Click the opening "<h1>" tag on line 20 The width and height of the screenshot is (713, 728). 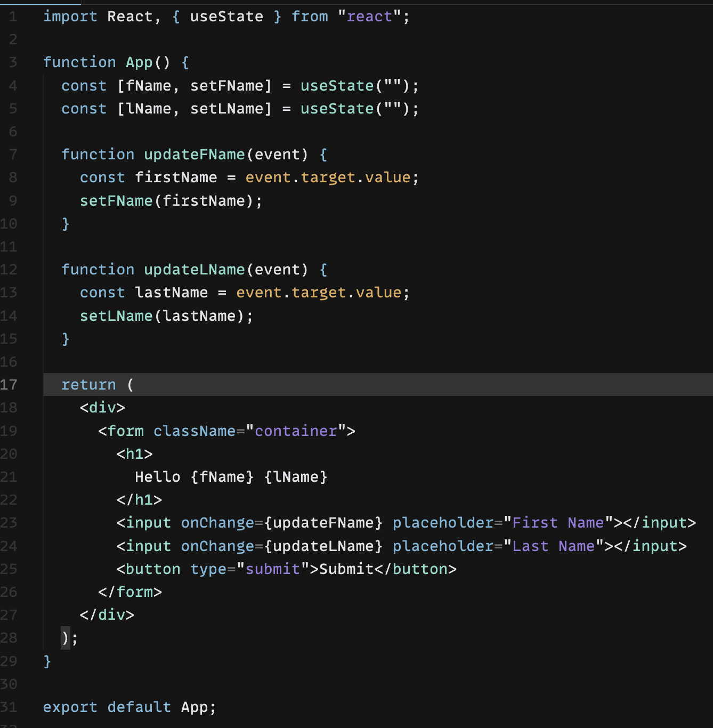(x=135, y=454)
